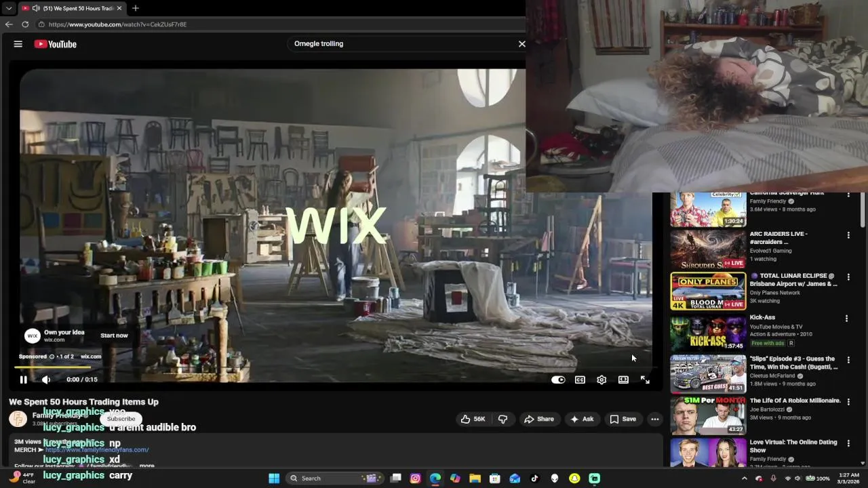Open File Explorer from the taskbar
The image size is (868, 488).
coord(475,479)
